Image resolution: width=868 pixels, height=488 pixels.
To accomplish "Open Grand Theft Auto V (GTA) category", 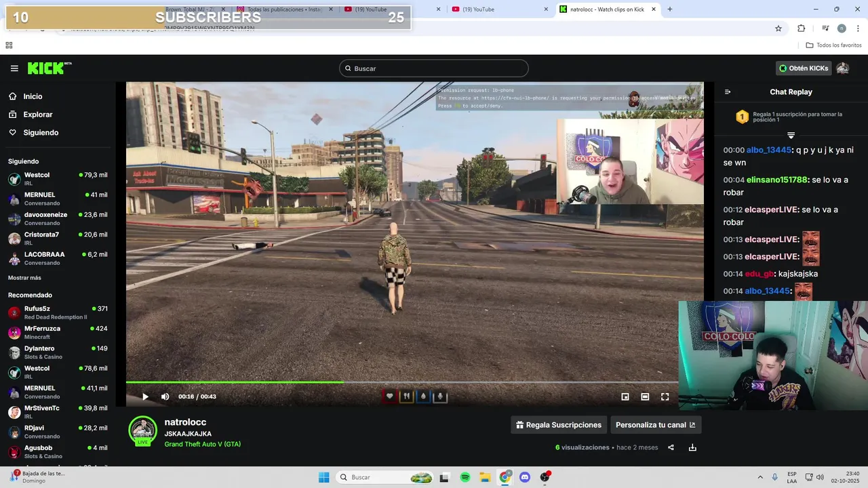I will (x=202, y=445).
